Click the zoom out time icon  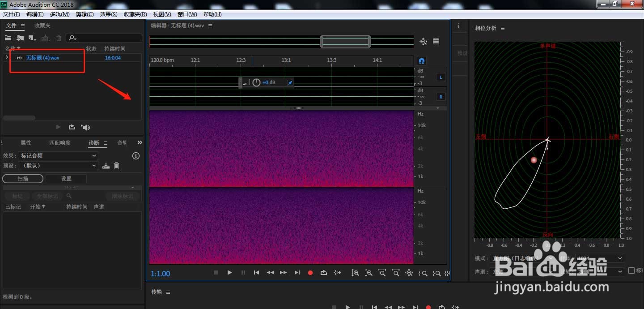point(396,273)
